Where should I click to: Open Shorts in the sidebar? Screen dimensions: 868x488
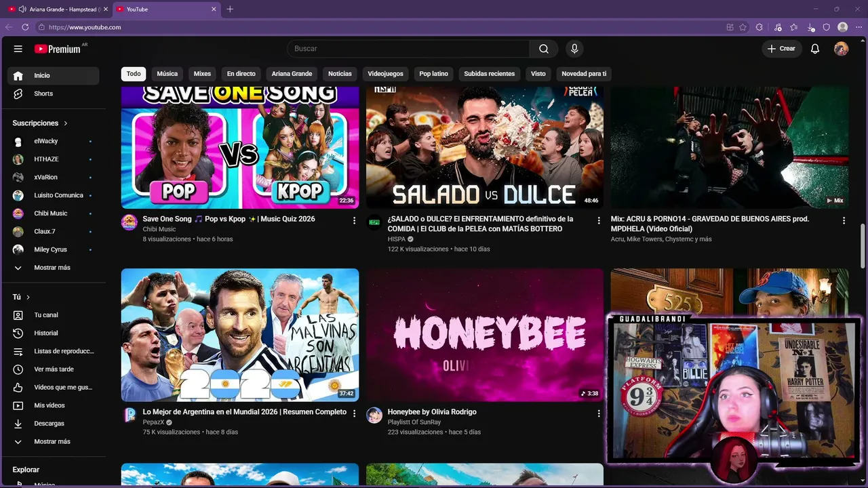(53, 94)
